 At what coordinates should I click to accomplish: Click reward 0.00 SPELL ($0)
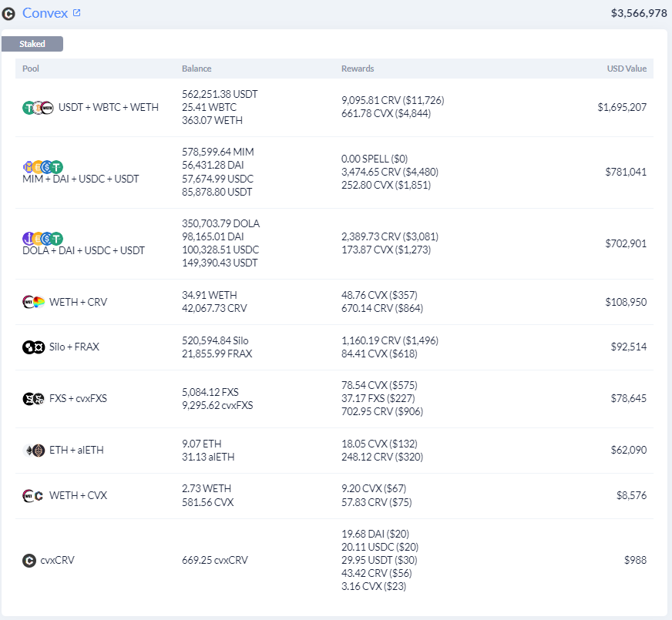pos(375,159)
